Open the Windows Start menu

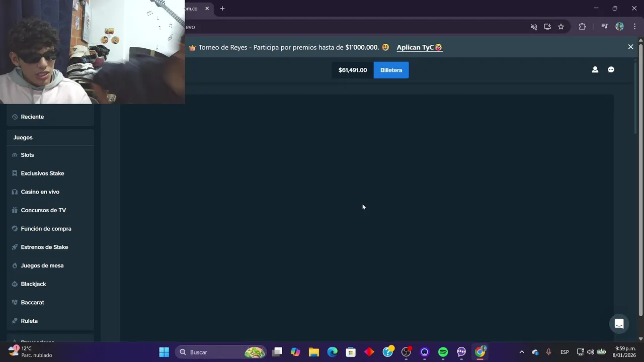tap(164, 352)
